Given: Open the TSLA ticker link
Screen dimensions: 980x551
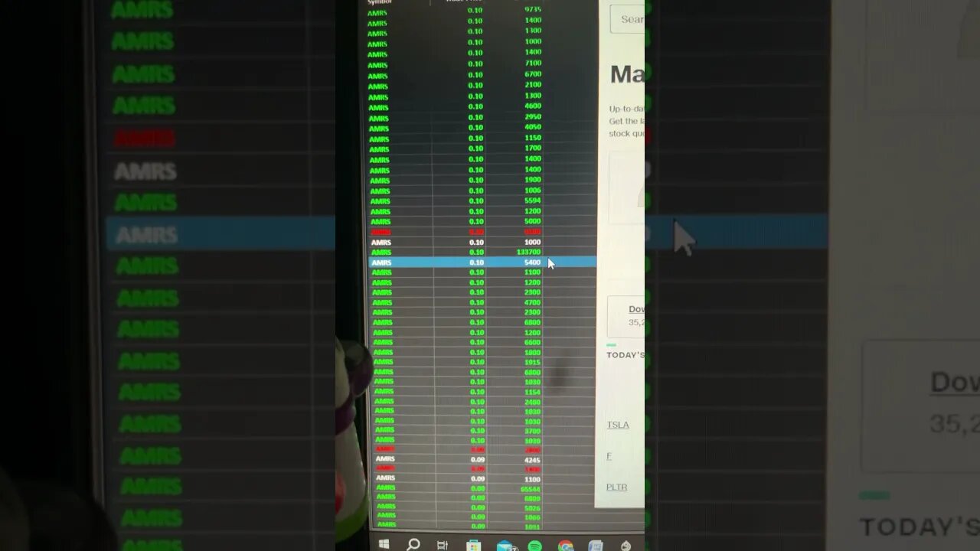Looking at the screenshot, I should click(618, 425).
